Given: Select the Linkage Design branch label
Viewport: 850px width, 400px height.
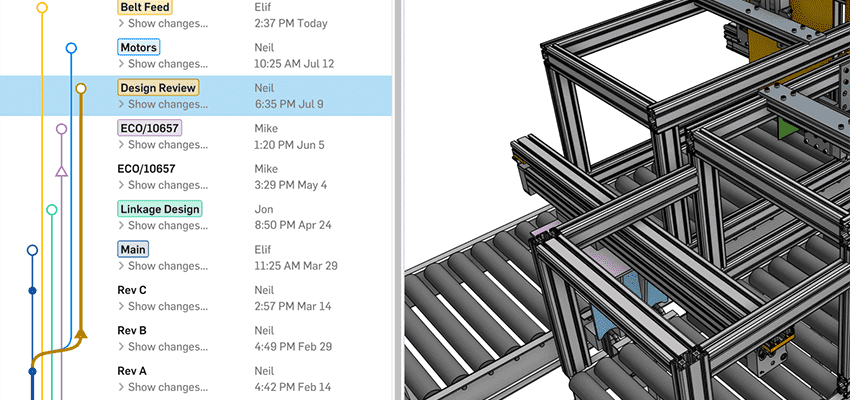Looking at the screenshot, I should (x=160, y=209).
